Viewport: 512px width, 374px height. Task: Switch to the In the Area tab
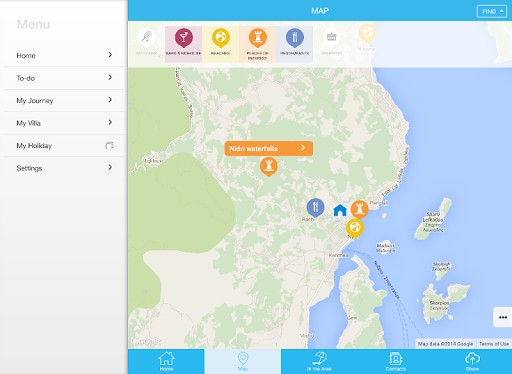point(319,361)
